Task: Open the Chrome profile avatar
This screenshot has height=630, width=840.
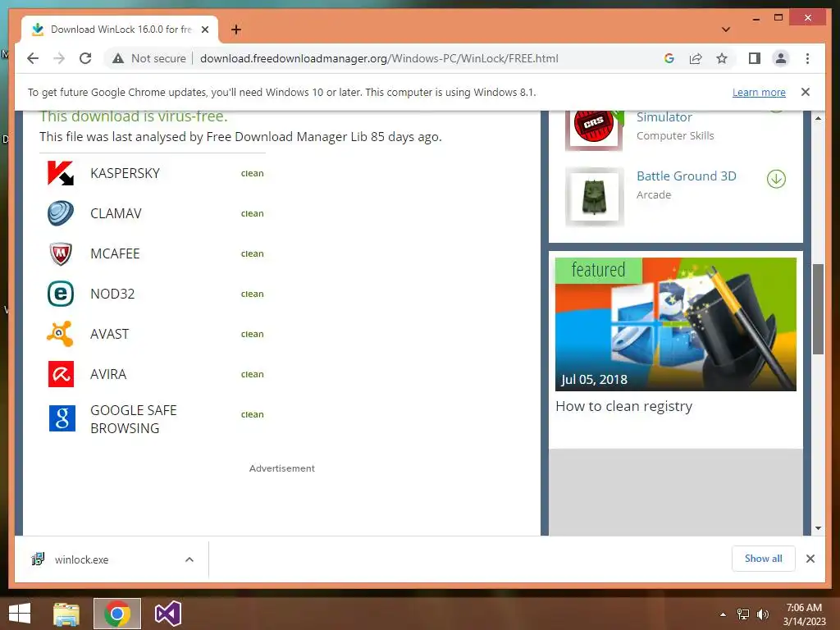Action: tap(781, 58)
